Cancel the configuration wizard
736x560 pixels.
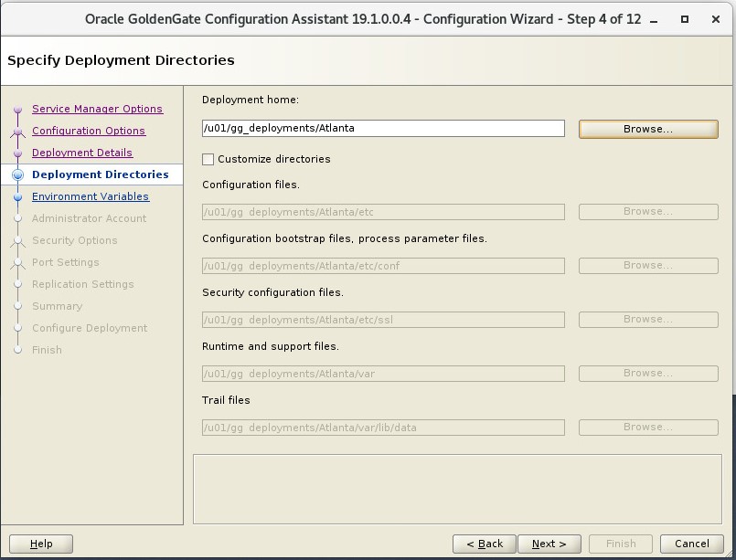692,544
